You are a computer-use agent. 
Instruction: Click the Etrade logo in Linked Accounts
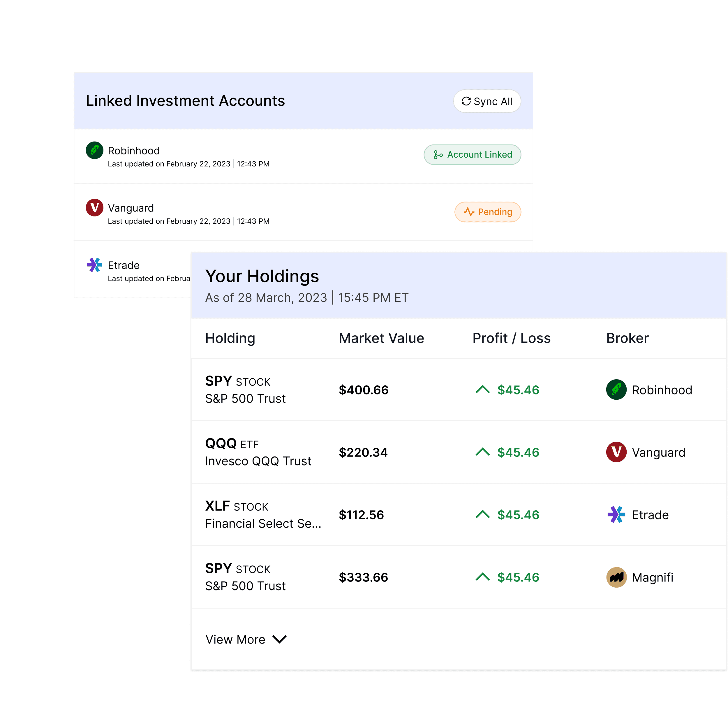point(95,265)
